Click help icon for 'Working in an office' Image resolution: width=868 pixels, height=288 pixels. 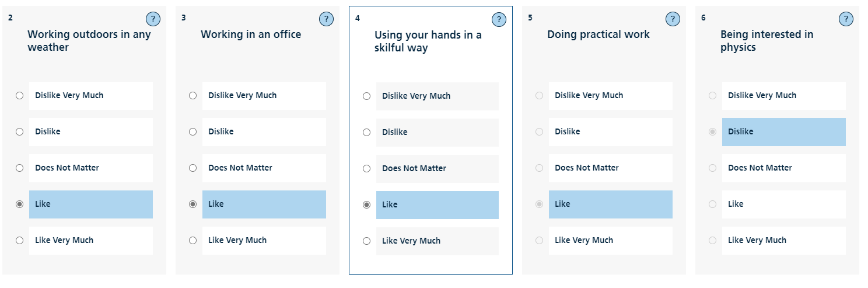tap(326, 19)
